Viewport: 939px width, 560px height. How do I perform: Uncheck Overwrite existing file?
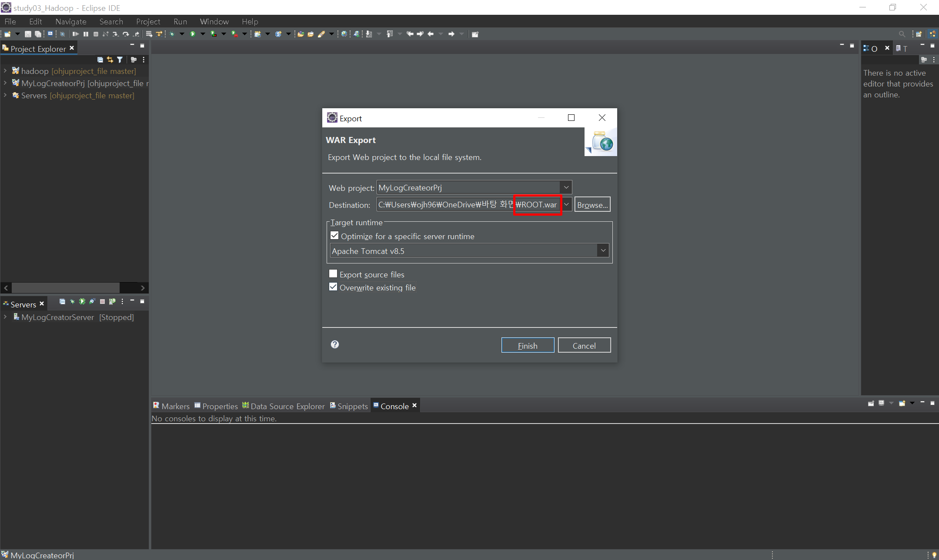click(x=333, y=287)
